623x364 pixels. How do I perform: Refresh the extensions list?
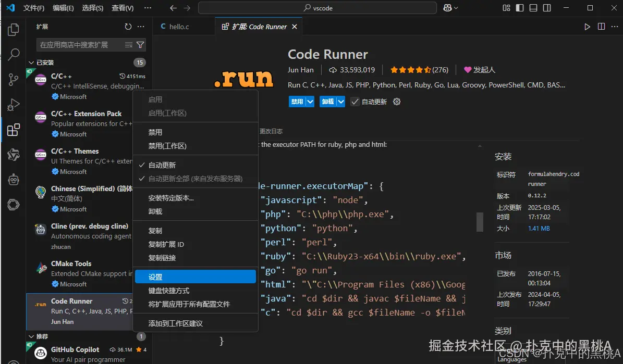128,27
